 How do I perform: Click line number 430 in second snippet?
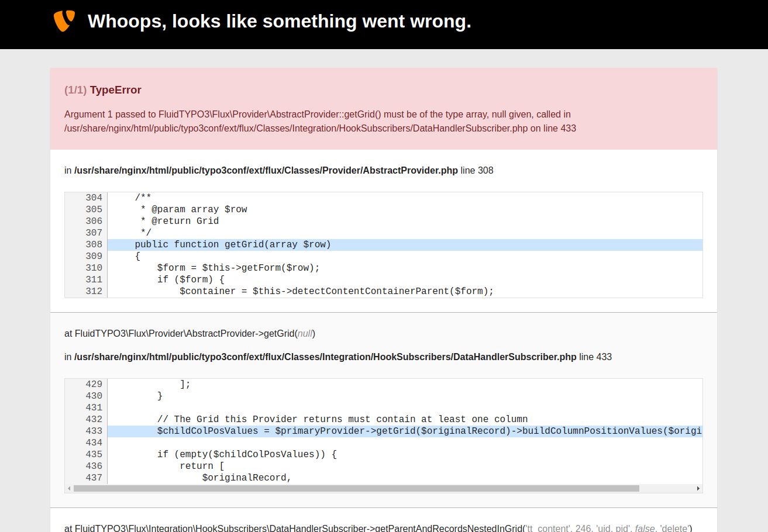click(x=94, y=396)
